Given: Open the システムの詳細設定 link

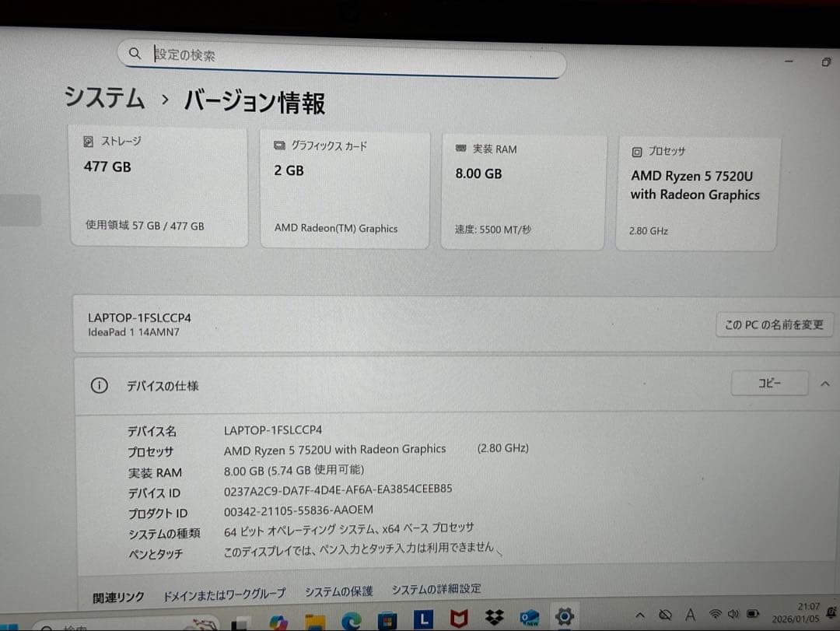Looking at the screenshot, I should [x=436, y=589].
